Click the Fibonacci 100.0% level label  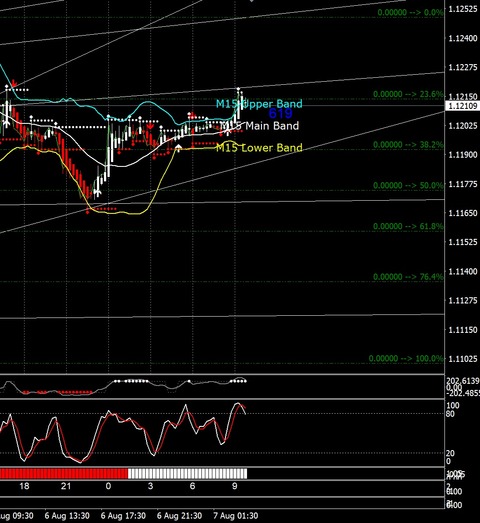pyautogui.click(x=406, y=359)
